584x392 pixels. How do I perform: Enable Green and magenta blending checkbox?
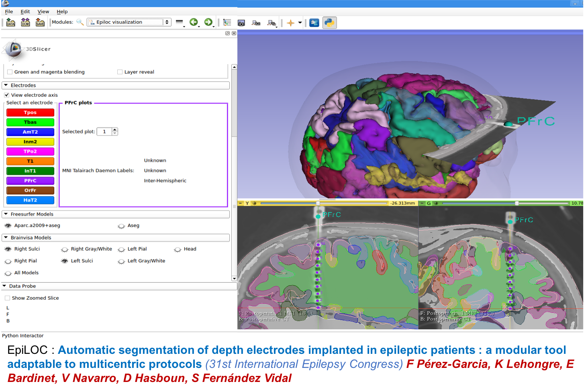click(x=10, y=72)
